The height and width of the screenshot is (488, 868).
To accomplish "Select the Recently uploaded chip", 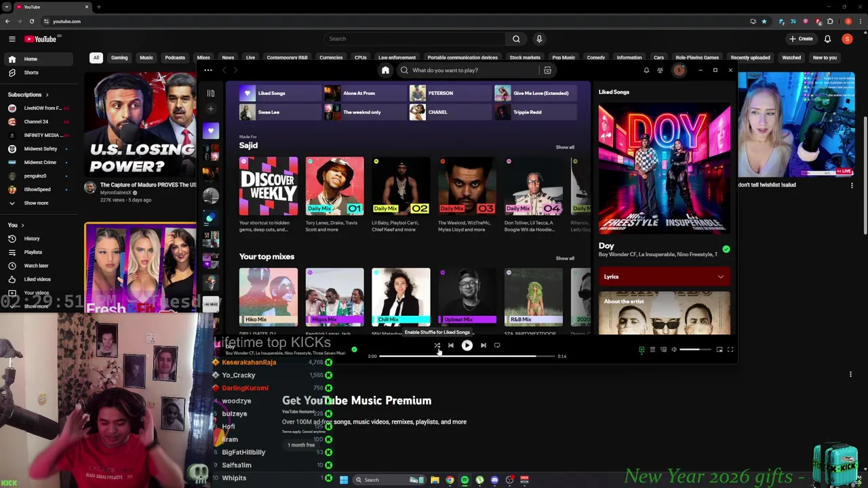I will [x=750, y=58].
